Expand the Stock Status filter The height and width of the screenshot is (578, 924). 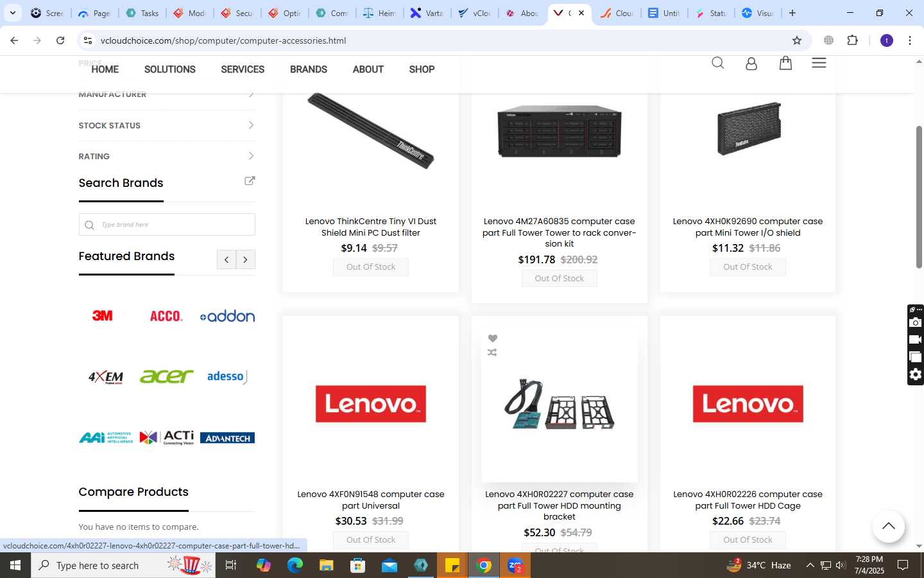point(167,125)
